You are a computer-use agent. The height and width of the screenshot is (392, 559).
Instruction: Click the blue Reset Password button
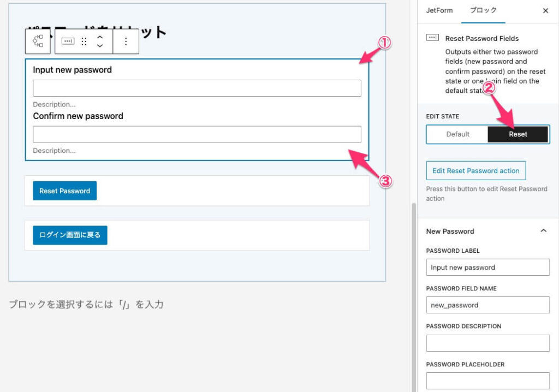(x=64, y=191)
